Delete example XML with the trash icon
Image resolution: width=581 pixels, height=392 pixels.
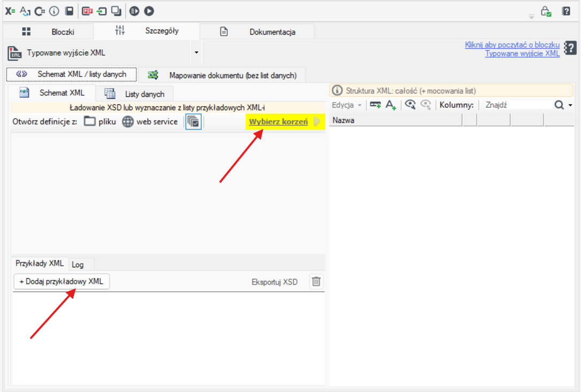[x=316, y=282]
